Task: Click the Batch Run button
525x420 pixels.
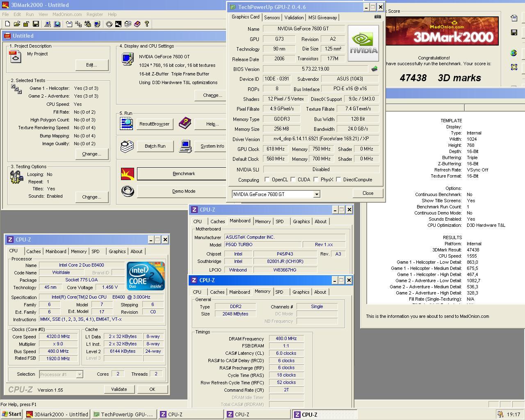Action: click(x=155, y=146)
